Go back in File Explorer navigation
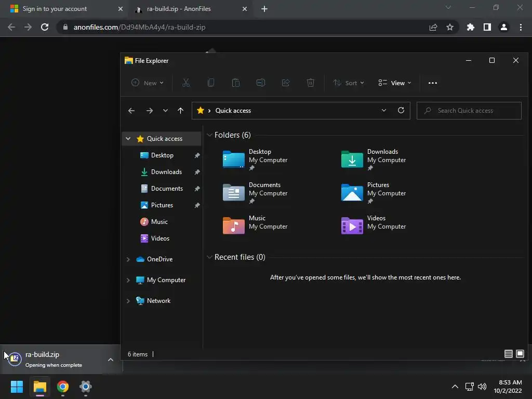Viewport: 532px width, 399px height. 131,111
